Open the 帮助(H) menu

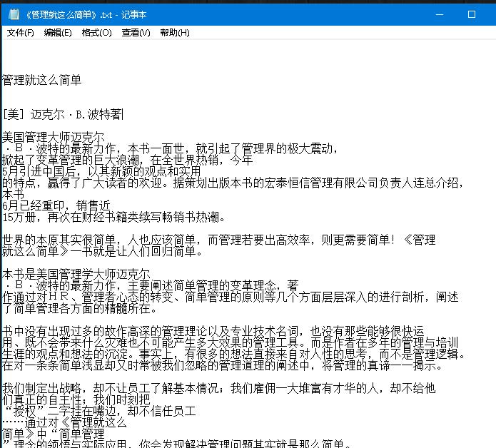(175, 33)
